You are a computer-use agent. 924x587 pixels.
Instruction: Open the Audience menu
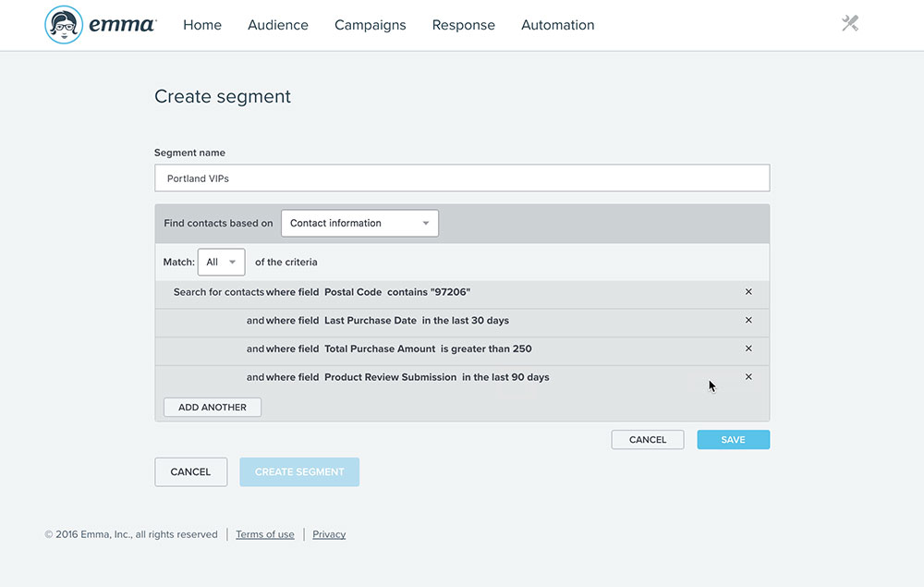tap(278, 25)
